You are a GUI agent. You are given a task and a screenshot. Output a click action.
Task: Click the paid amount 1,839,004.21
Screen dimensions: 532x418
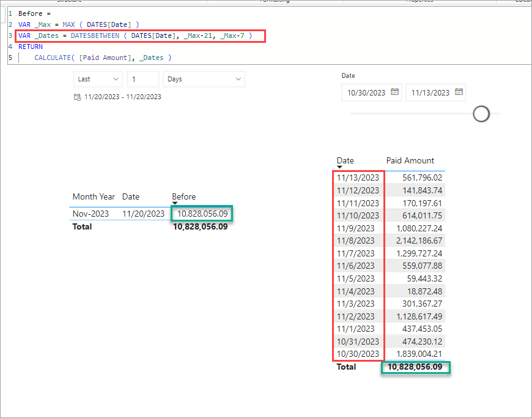click(419, 354)
